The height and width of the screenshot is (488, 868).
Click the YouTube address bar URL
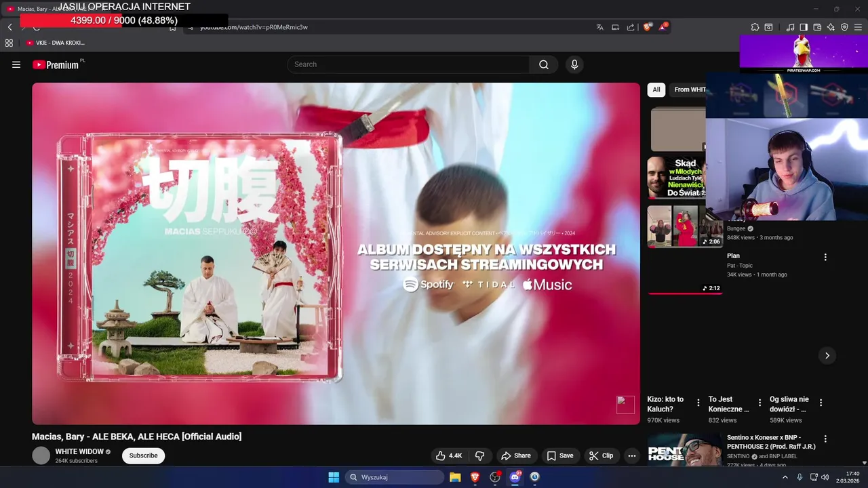point(254,27)
